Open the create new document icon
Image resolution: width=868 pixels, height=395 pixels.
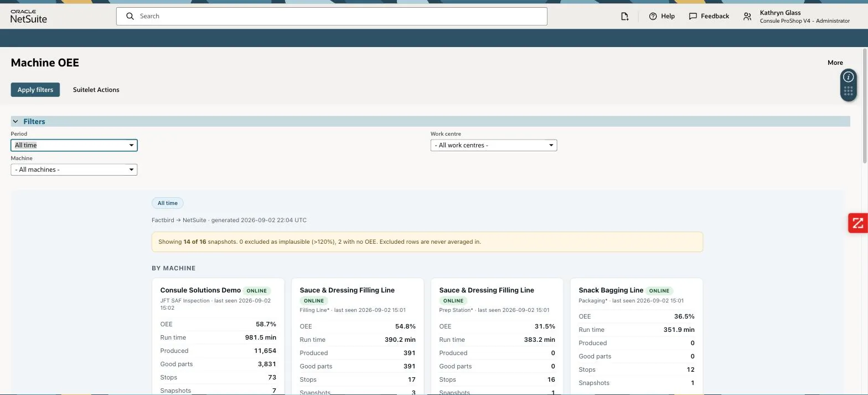point(624,16)
